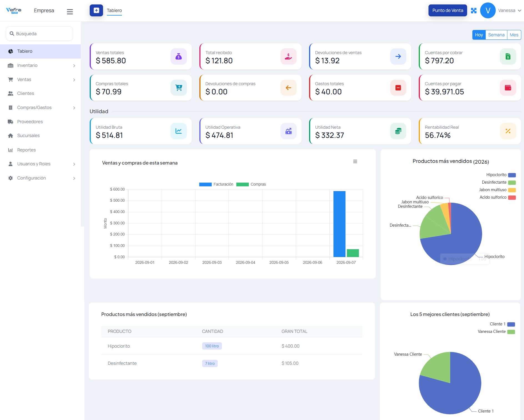The image size is (524, 420).
Task: Click the Ventas totales money bag icon
Action: click(x=179, y=57)
